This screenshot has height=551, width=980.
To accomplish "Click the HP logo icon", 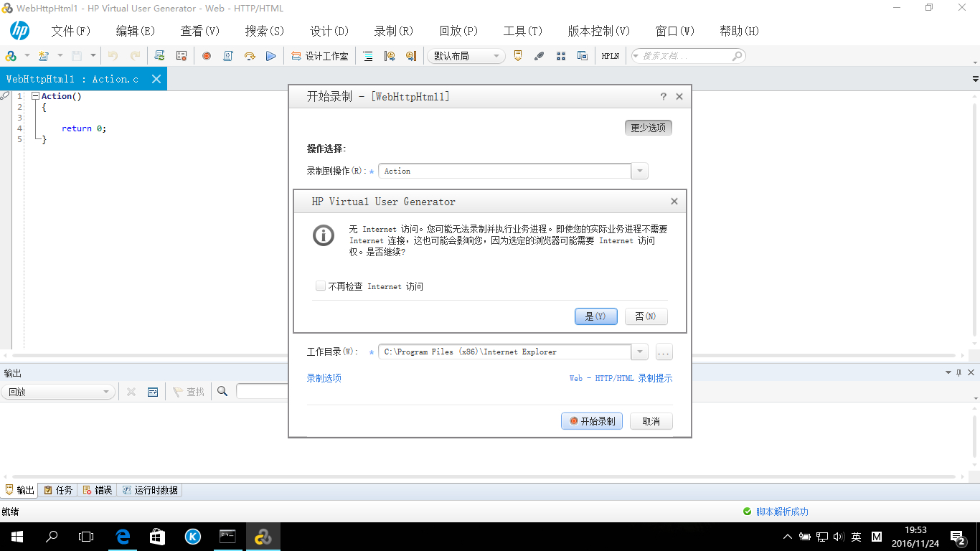I will 19,31.
